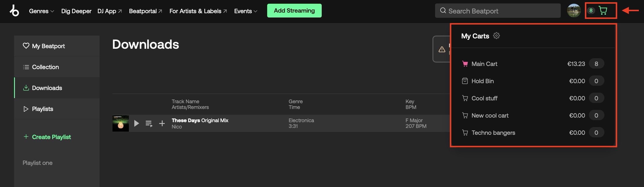Viewport: 644px width, 187px height.
Task: Click the heart icon beside My Beatport
Action: coord(26,46)
